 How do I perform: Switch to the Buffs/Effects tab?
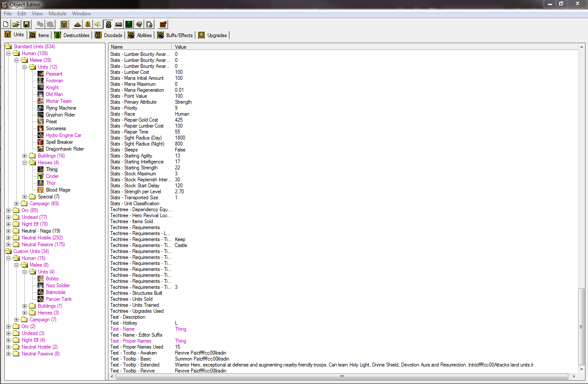click(x=175, y=35)
